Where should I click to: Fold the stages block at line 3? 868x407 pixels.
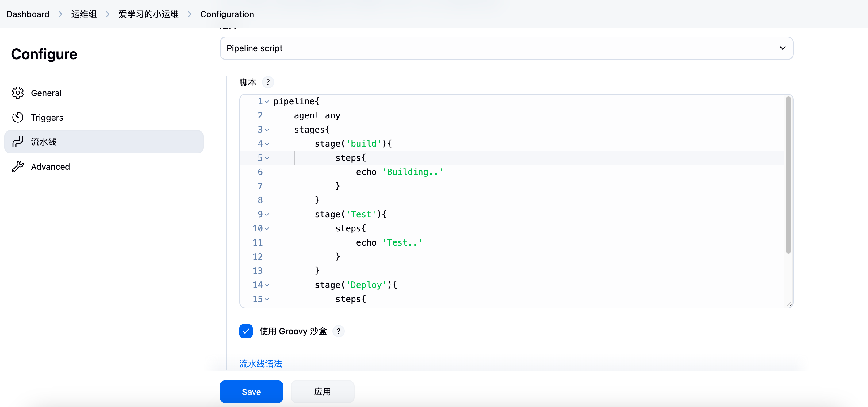point(267,130)
